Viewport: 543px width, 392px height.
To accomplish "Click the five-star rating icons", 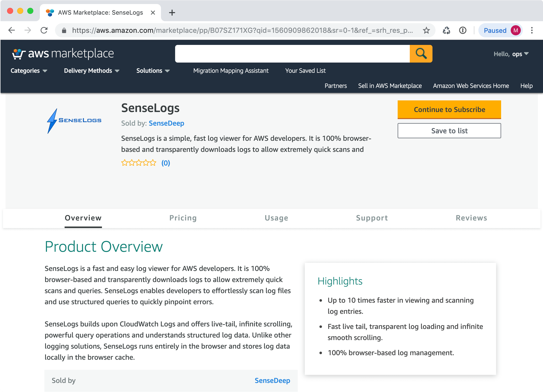I will point(139,163).
